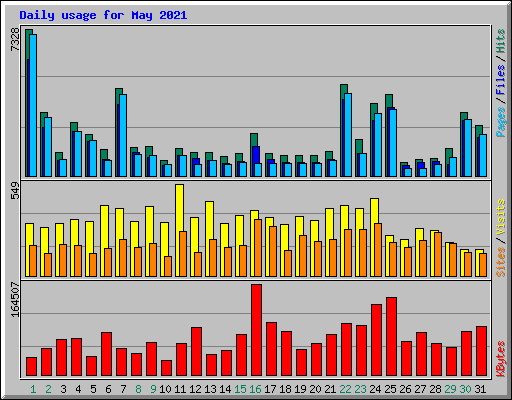Click the red KBytes bar for day 10
The width and height of the screenshot is (512, 400).
[x=166, y=368]
